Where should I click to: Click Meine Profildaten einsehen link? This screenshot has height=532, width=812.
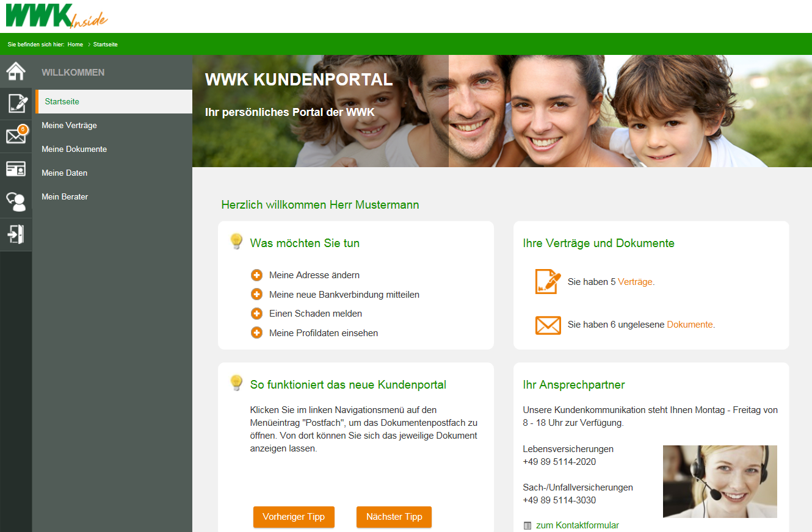click(x=324, y=333)
